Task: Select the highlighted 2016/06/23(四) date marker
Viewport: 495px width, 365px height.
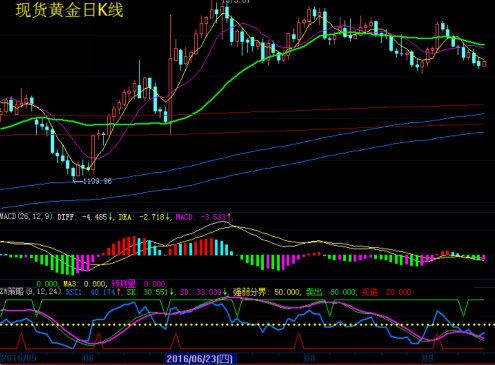Action: pyautogui.click(x=201, y=359)
